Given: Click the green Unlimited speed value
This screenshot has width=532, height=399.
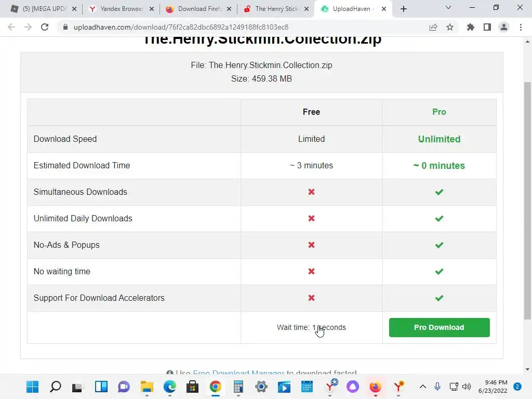Looking at the screenshot, I should click(439, 139).
